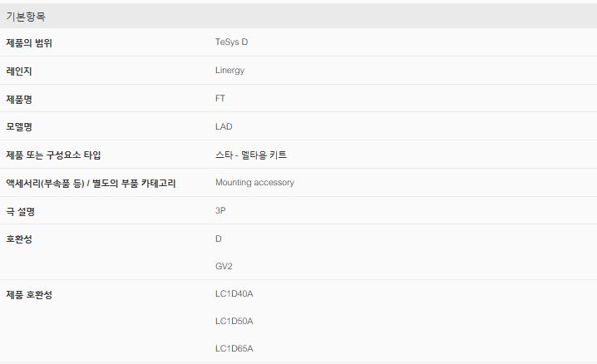This screenshot has height=364, width=597.
Task: Select the TeSys D value text
Action: pyautogui.click(x=231, y=42)
